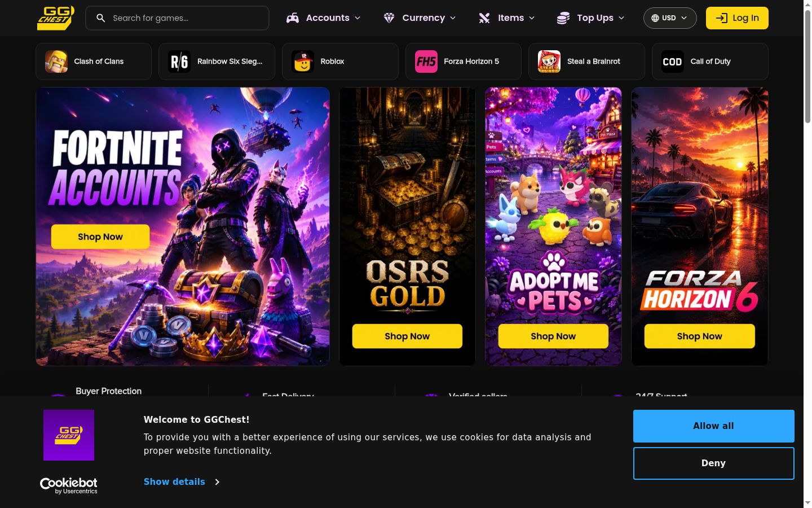Open the Forza Horizon 6 banner image
Image resolution: width=812 pixels, height=508 pixels.
pos(700,226)
